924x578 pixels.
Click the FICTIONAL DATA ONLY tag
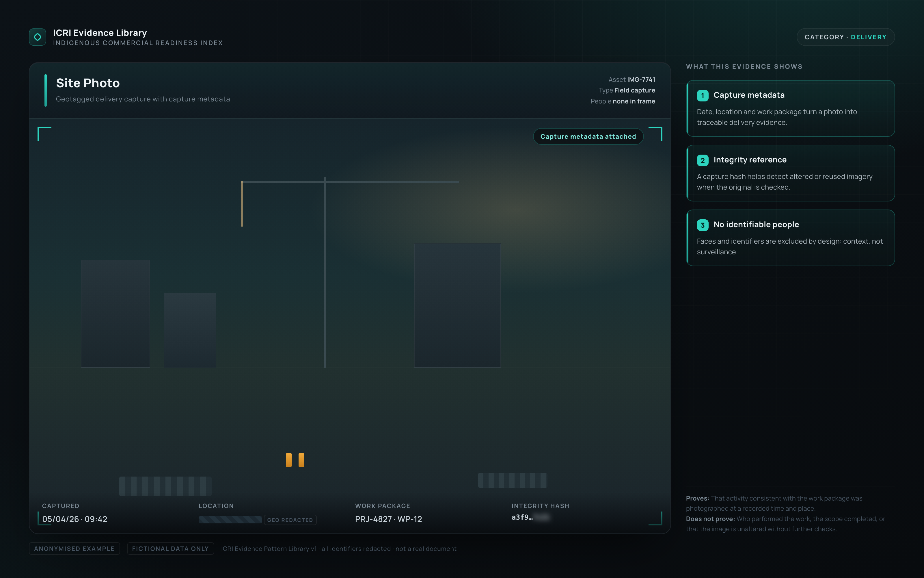coord(170,549)
